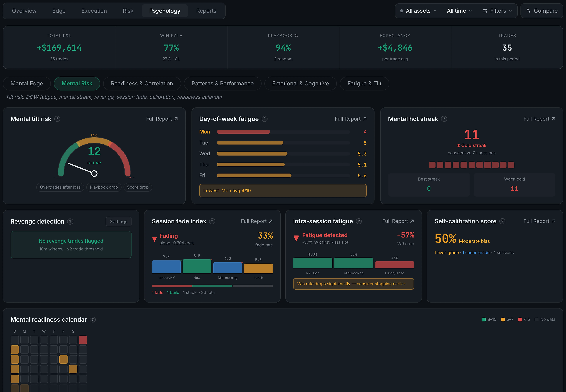Click the Compare button
Screen dimensions: 566x392
(542, 11)
